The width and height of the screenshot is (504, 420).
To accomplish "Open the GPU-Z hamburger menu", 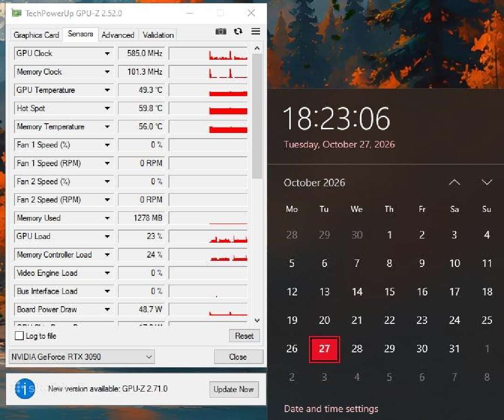I will click(256, 31).
